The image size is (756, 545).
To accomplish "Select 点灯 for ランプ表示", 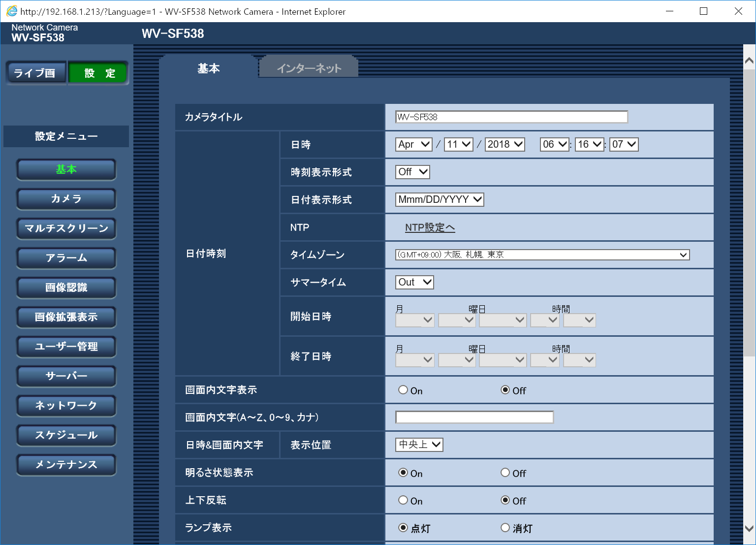I will coord(403,528).
